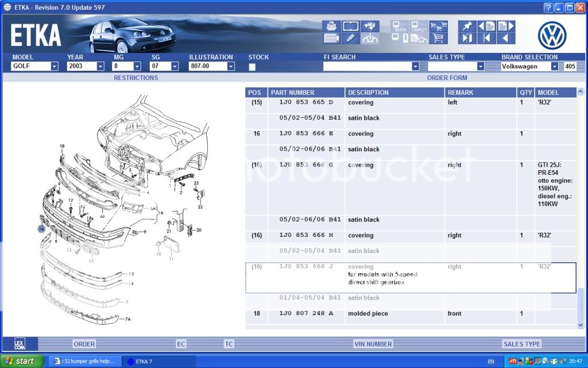Click the RESTRICTIONS tab
Image resolution: width=588 pixels, height=368 pixels.
tap(136, 77)
